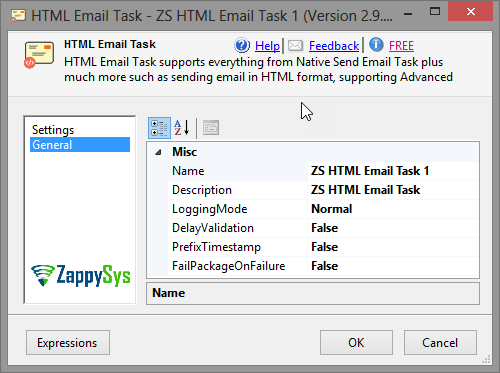Click the HTML Email Task header icon

click(39, 55)
